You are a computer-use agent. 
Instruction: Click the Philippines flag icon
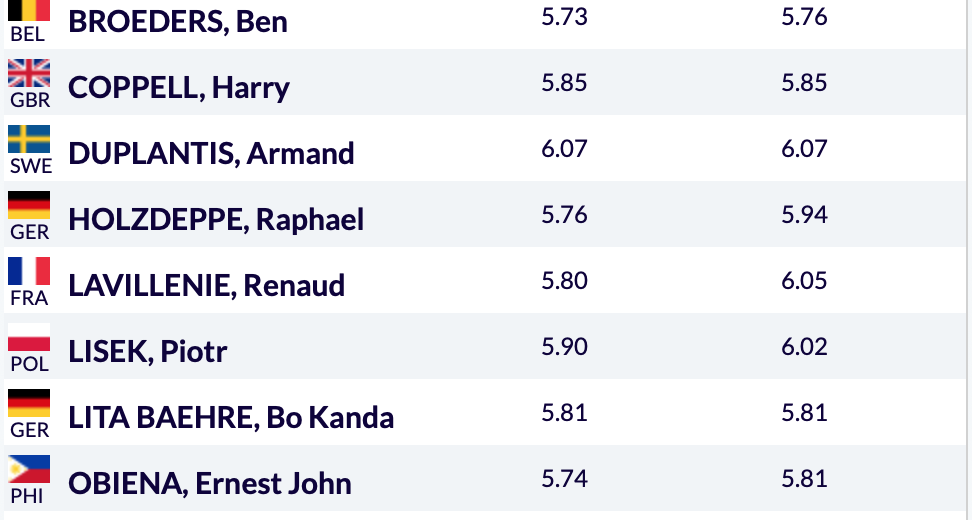point(29,469)
